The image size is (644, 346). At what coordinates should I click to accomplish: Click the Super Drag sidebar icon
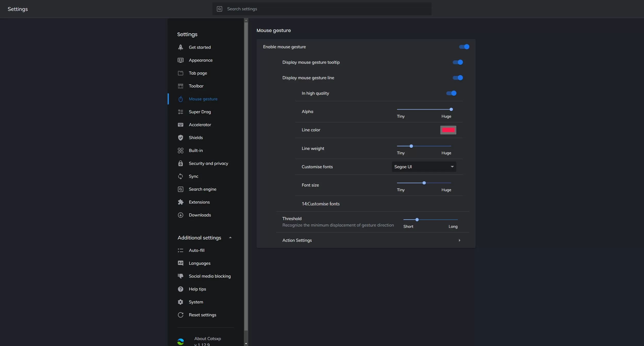[181, 112]
